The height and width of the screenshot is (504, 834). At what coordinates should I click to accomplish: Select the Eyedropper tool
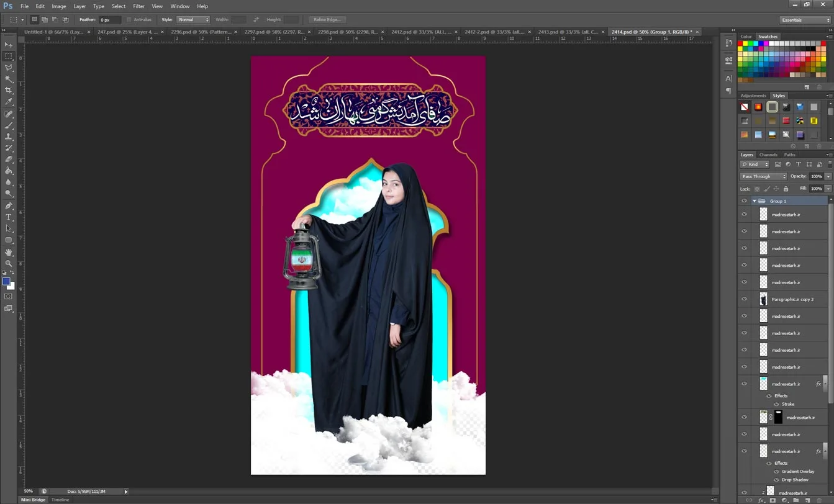[x=9, y=102]
